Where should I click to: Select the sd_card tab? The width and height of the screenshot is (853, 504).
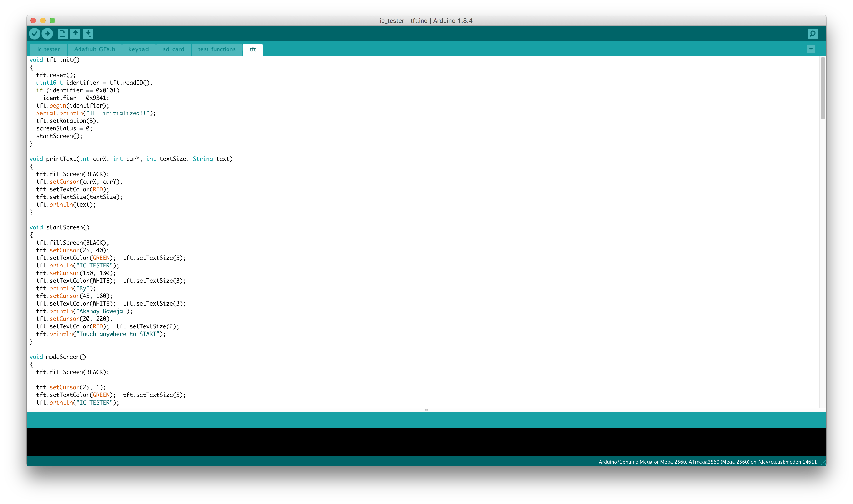click(174, 49)
